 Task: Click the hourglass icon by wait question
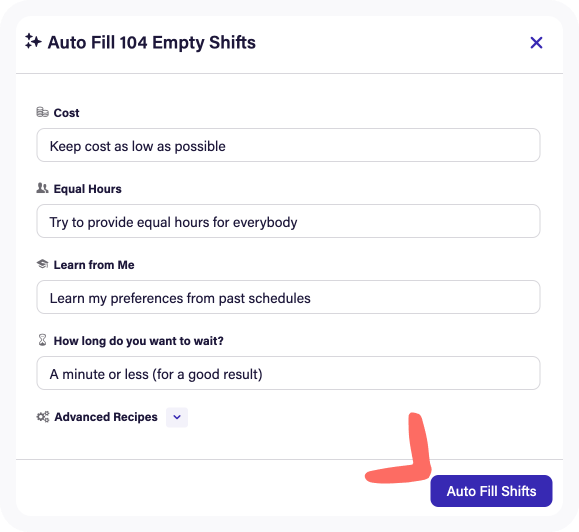[42, 340]
